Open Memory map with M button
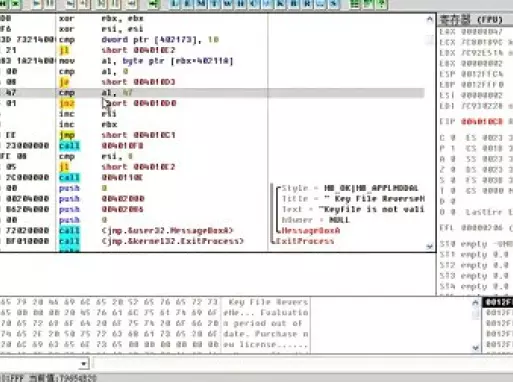 pyautogui.click(x=201, y=4)
